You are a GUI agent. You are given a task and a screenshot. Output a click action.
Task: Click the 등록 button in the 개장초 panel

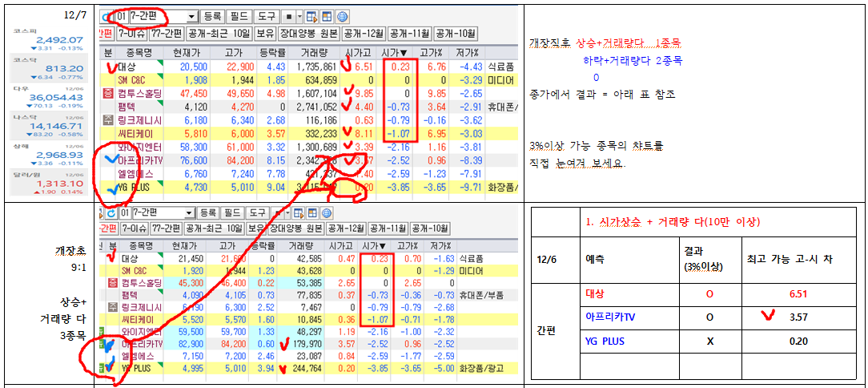[207, 213]
